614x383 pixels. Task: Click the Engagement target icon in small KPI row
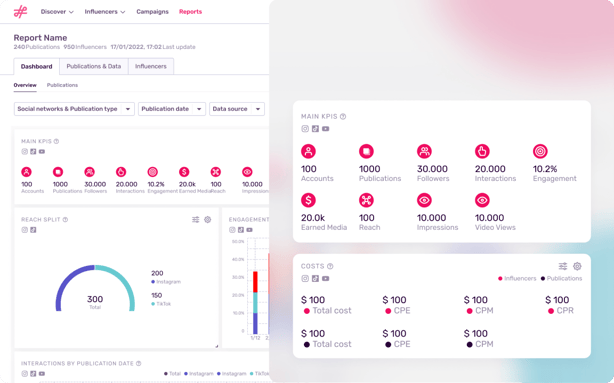pyautogui.click(x=153, y=172)
